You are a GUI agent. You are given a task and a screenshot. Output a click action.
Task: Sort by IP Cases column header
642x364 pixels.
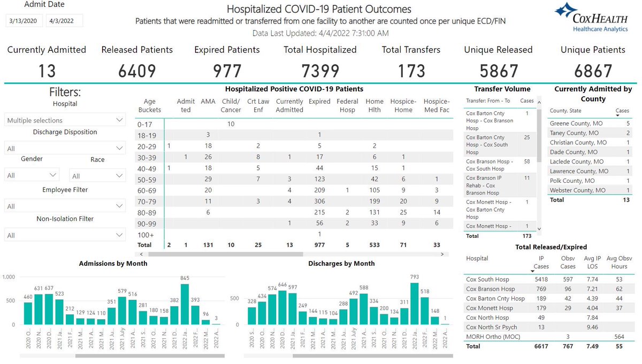541,262
